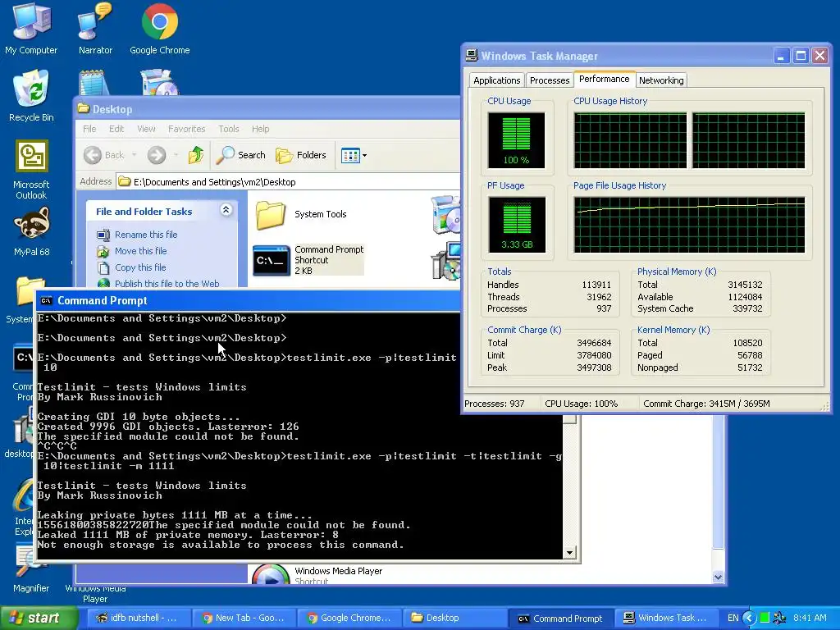Select Windows Media Player shortcut in folder
The width and height of the screenshot is (840, 630).
click(x=317, y=574)
